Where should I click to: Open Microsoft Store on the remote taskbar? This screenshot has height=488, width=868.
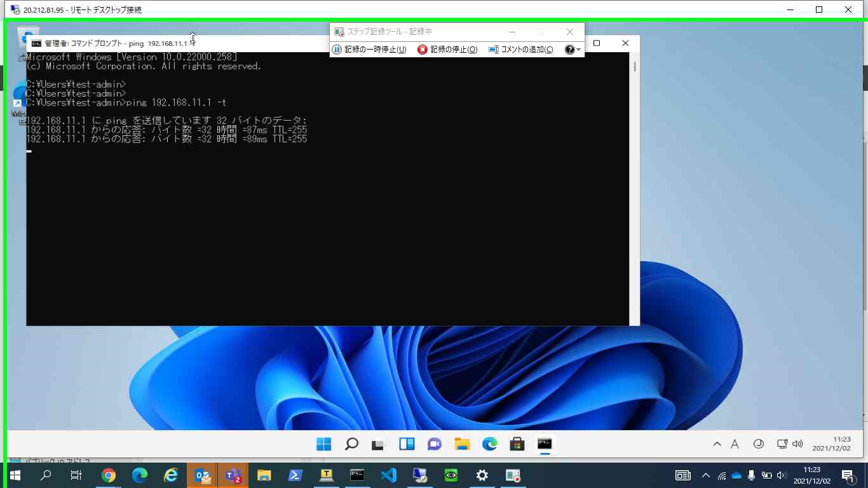pos(517,444)
